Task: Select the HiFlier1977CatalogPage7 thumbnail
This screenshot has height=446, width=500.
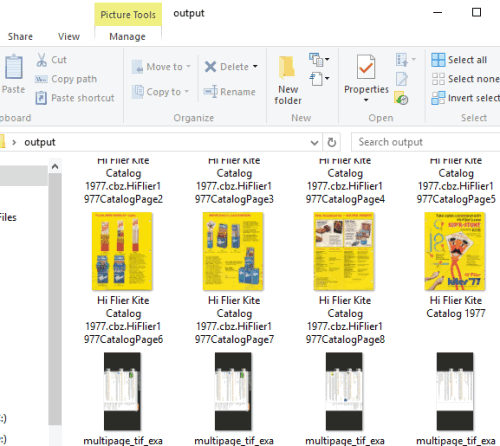Action: point(233,251)
